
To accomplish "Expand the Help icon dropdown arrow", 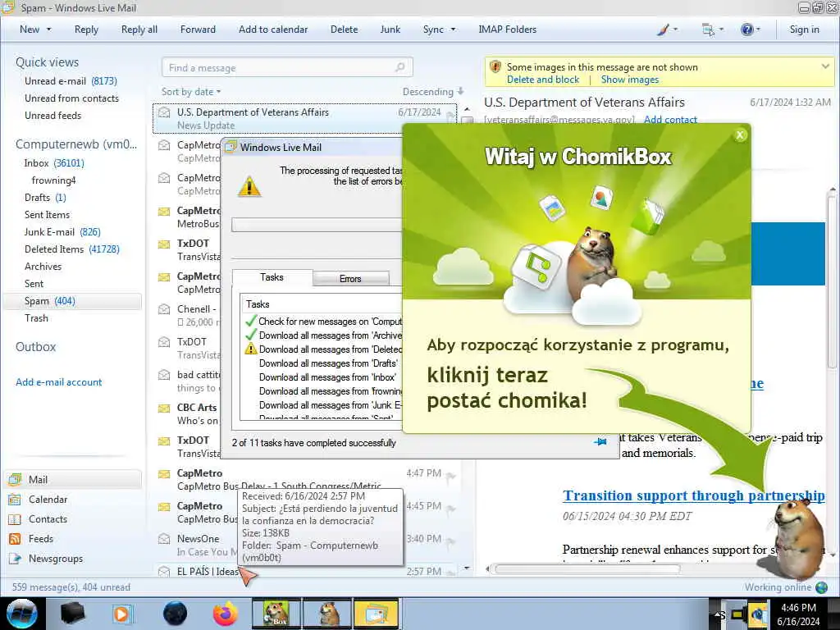I will 757,30.
